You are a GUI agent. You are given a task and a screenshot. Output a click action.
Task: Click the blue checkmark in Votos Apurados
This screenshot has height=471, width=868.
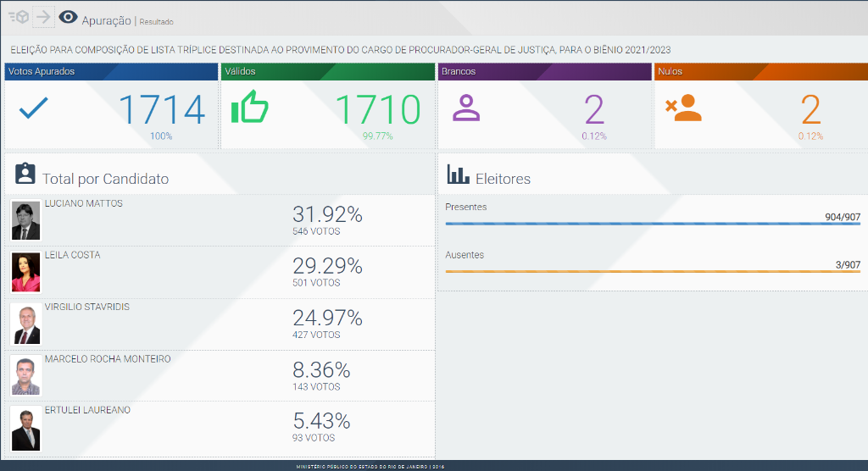(x=33, y=108)
